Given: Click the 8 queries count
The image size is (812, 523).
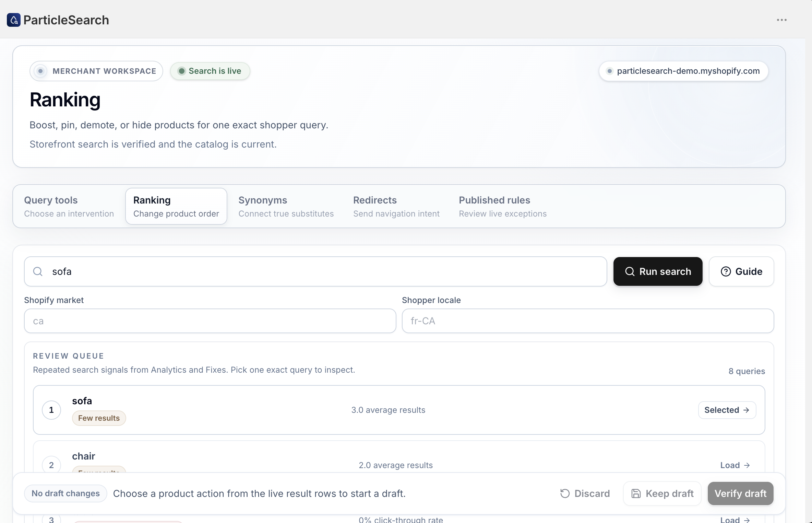Looking at the screenshot, I should coord(747,371).
